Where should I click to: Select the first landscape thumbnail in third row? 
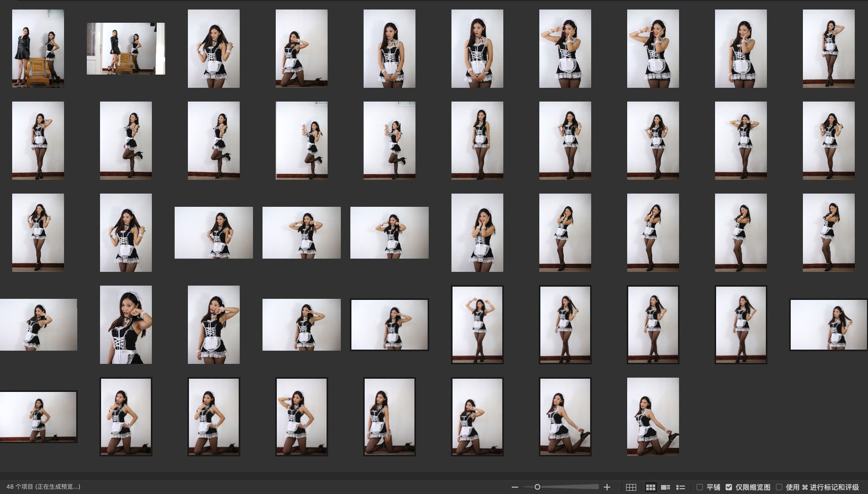tap(213, 232)
